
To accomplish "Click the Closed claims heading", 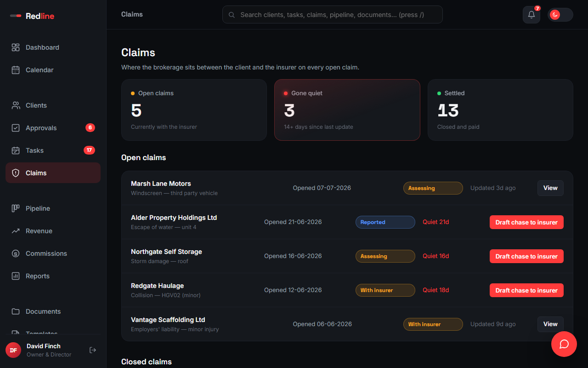I will tap(147, 362).
